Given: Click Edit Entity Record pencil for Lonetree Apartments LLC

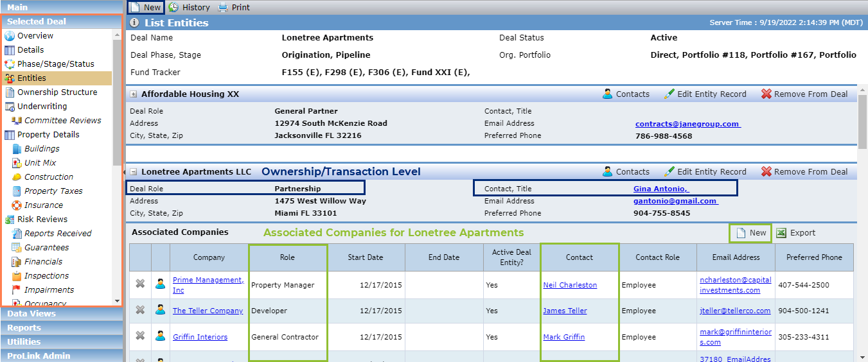Looking at the screenshot, I should [669, 171].
